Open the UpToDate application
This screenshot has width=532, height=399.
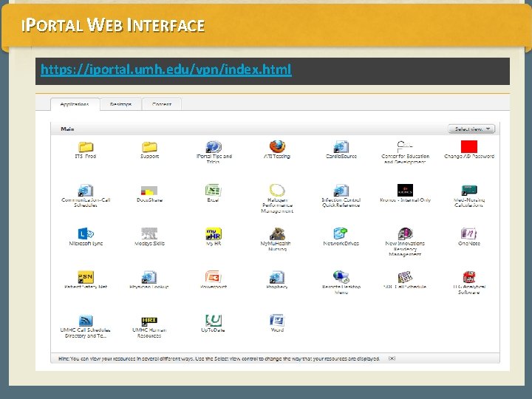[x=214, y=320]
